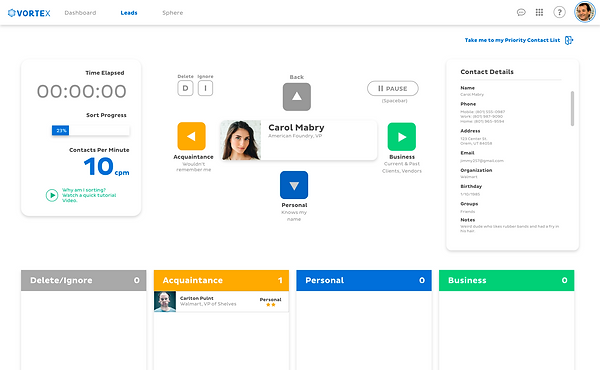
Task: Open the Sphere tab
Action: 173,13
